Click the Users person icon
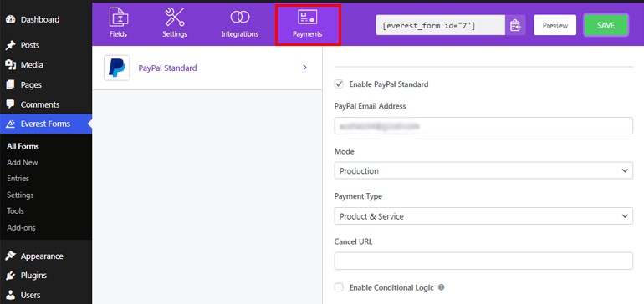The image size is (644, 304). pos(11,295)
